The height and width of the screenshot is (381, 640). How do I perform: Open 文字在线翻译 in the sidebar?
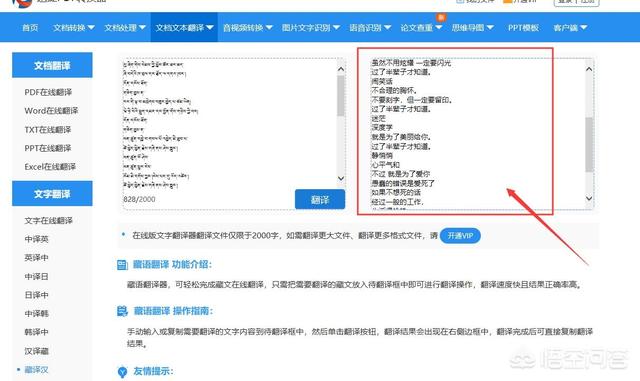click(x=49, y=221)
